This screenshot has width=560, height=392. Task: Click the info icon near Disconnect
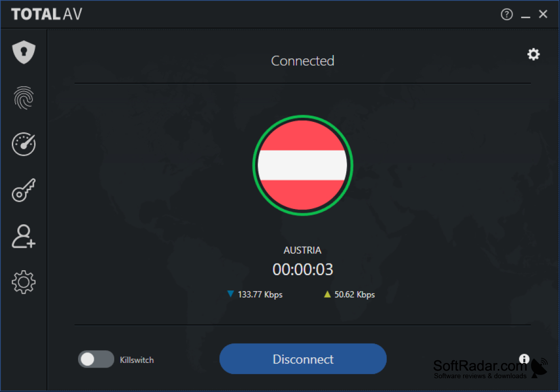click(x=524, y=358)
